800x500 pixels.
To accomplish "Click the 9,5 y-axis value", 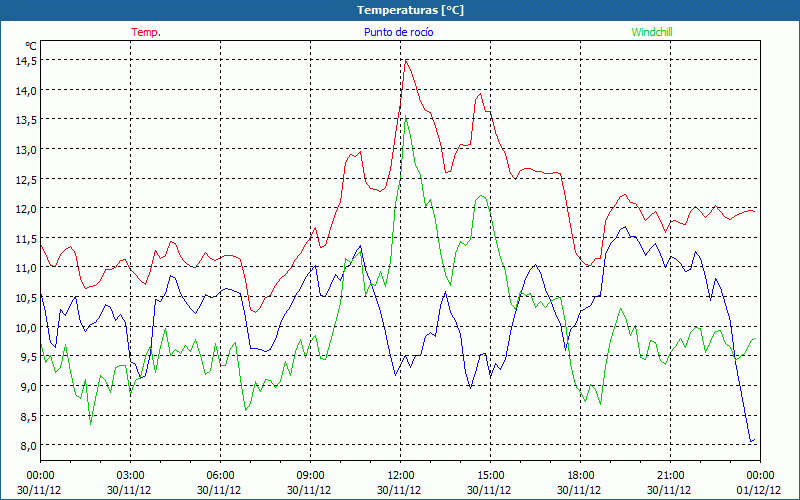I will click(x=29, y=357).
